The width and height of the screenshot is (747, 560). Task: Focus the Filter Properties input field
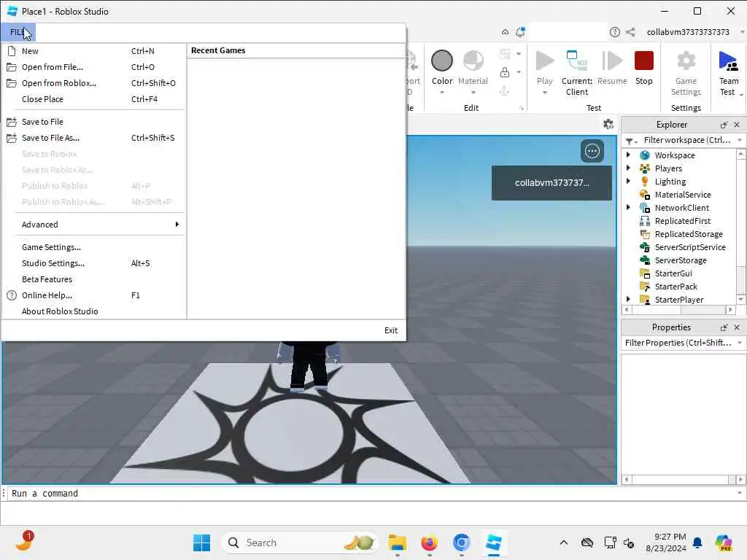[678, 343]
